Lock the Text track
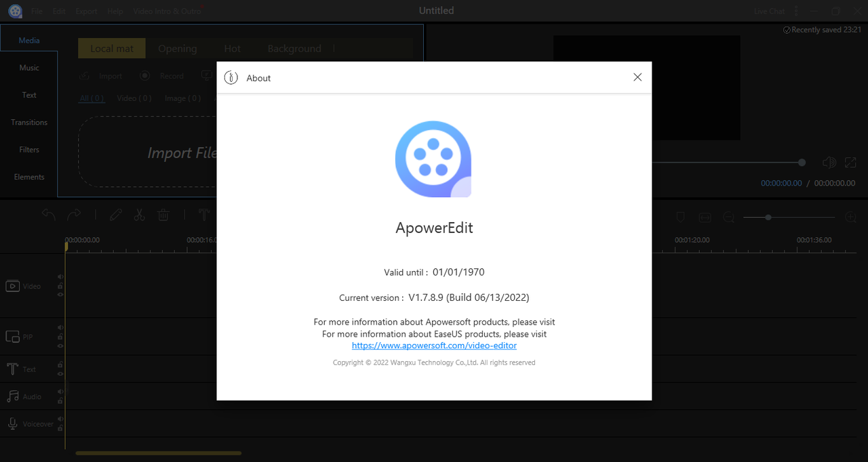This screenshot has width=868, height=462. coord(60,365)
